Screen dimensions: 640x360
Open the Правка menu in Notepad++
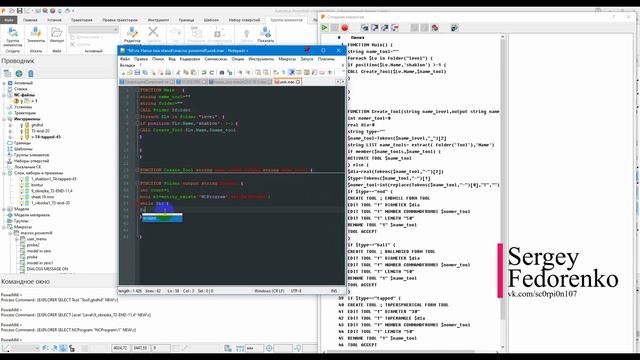pyautogui.click(x=140, y=59)
